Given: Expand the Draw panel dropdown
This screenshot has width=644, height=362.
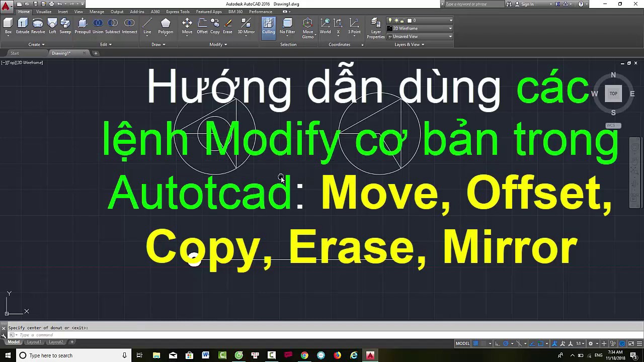Looking at the screenshot, I should click(158, 44).
